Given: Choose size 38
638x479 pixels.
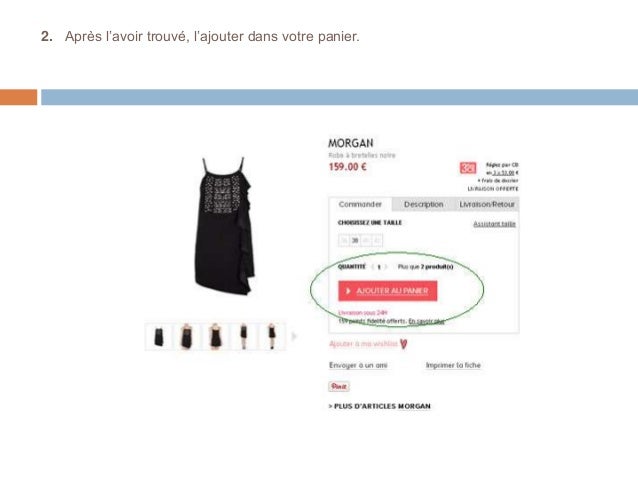Looking at the screenshot, I should 355,241.
